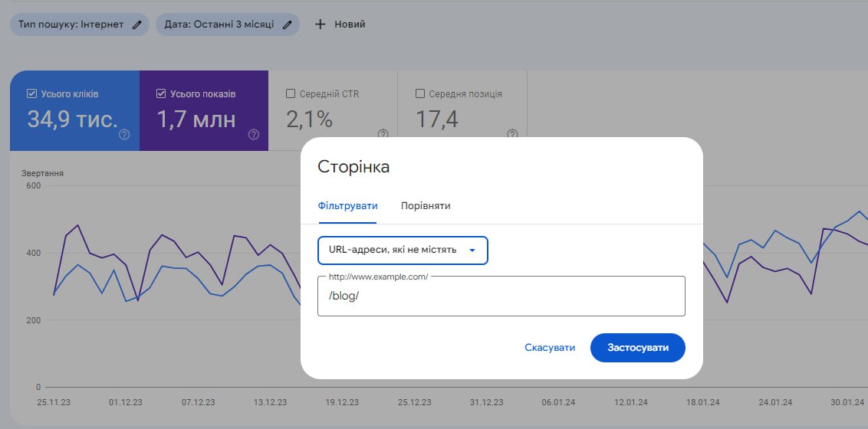Click the 1,7 млн impressions value
Viewport: 868px width, 429px height.
click(196, 120)
